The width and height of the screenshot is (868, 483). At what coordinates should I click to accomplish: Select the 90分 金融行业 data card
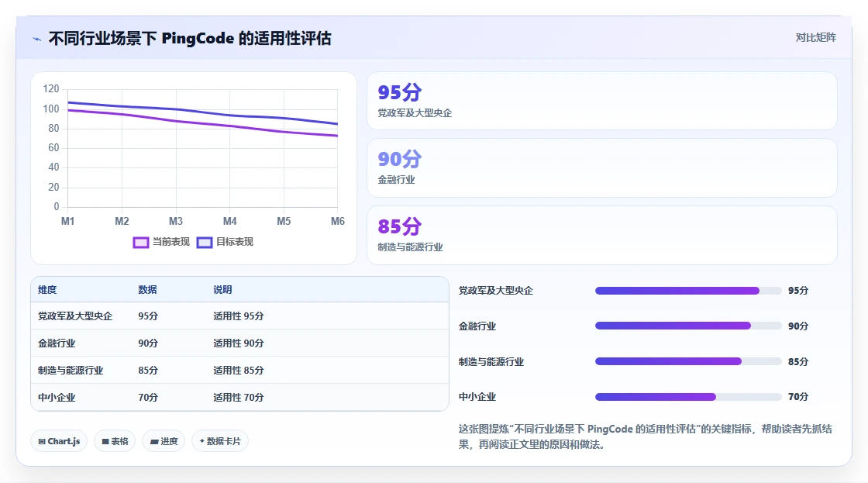tap(601, 167)
